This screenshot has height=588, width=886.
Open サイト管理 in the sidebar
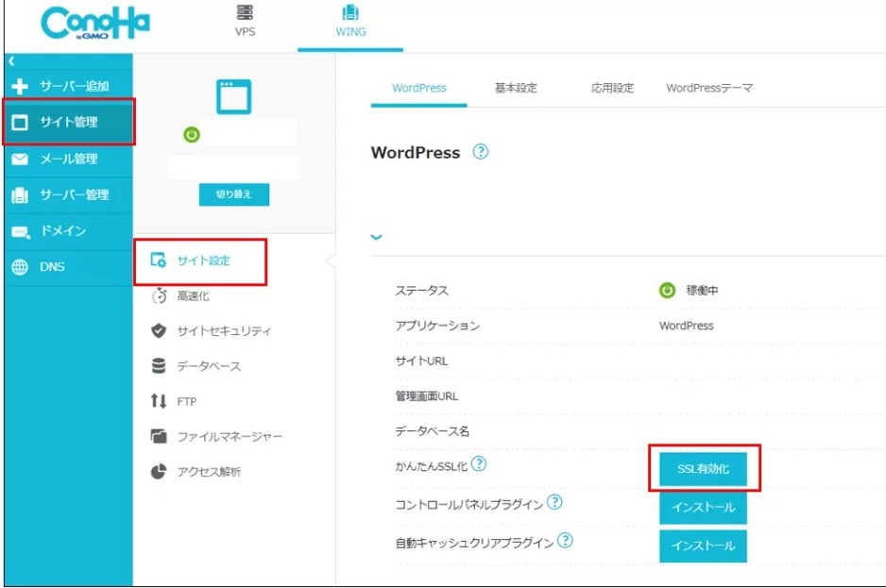68,122
